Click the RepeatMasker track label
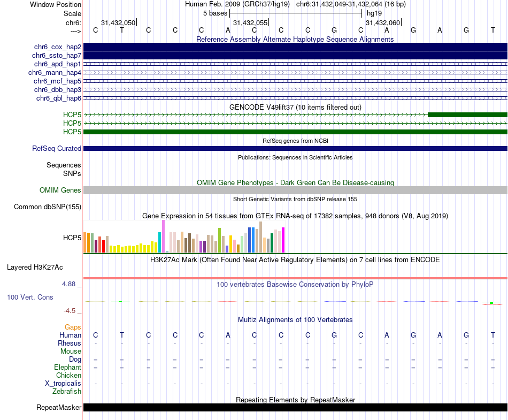This screenshot has width=508, height=420. point(59,407)
